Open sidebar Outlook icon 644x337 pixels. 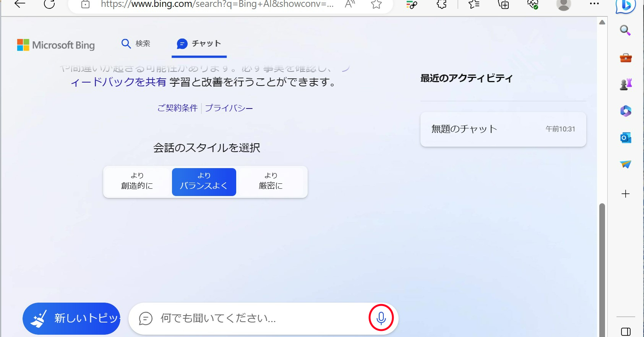click(x=626, y=138)
